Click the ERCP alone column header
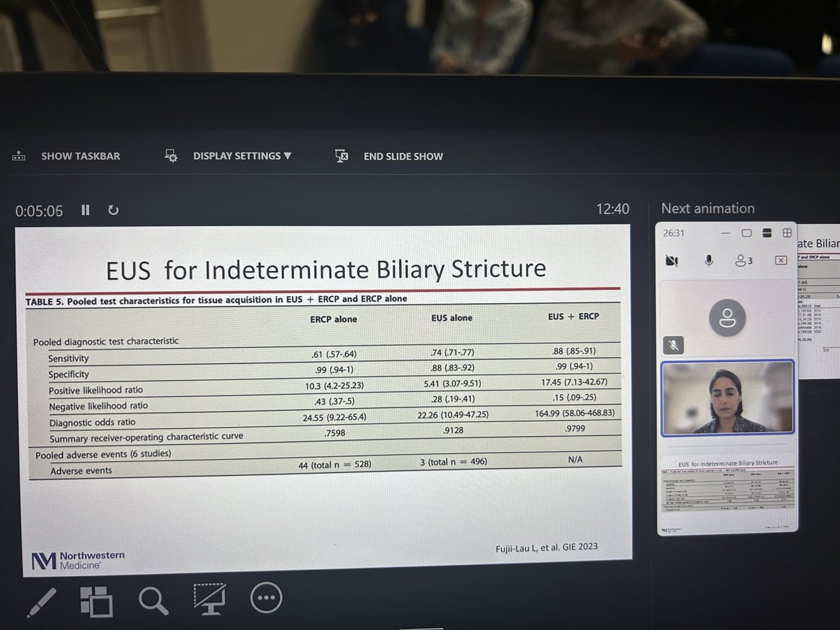 tap(333, 319)
